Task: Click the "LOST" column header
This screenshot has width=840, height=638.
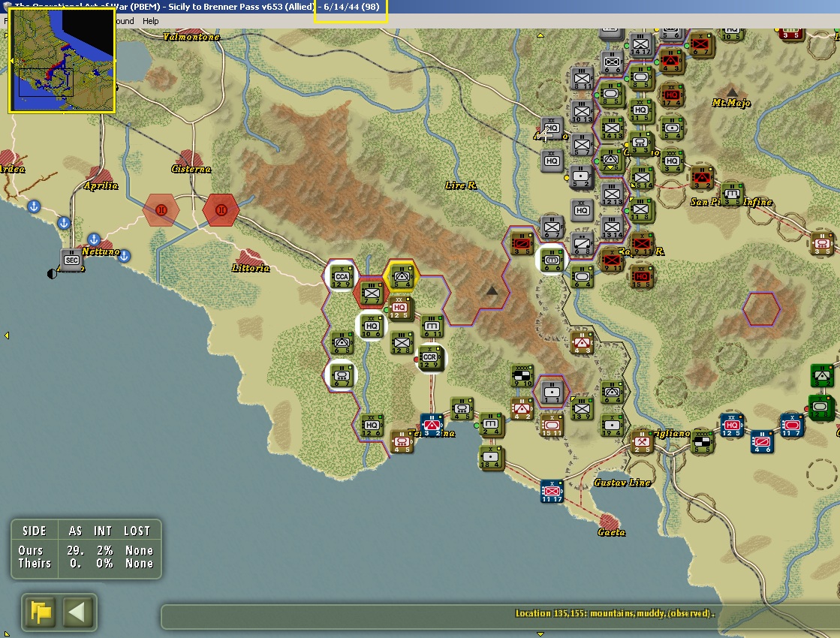Action: tap(137, 531)
